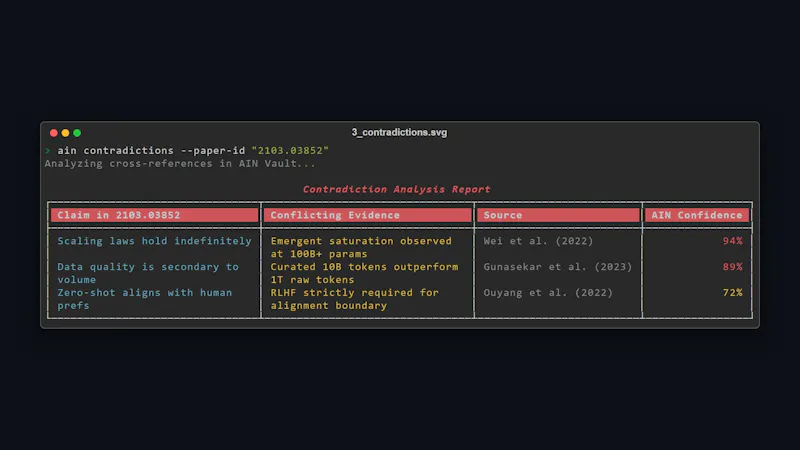This screenshot has width=800, height=450.
Task: Click the source 'Wei et al. (2022)'
Action: (538, 241)
